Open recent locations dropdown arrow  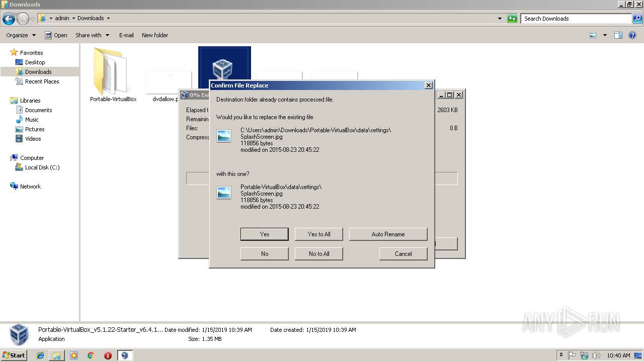(x=33, y=19)
